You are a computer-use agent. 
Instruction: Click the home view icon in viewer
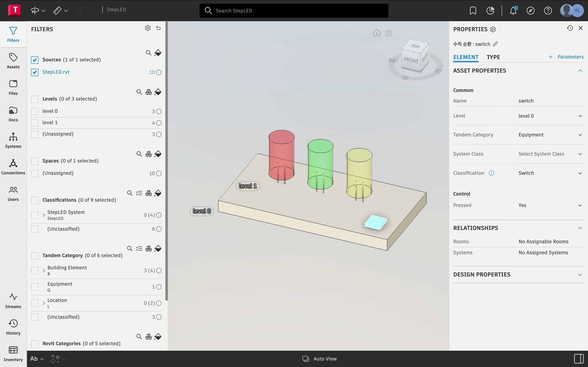[x=377, y=33]
